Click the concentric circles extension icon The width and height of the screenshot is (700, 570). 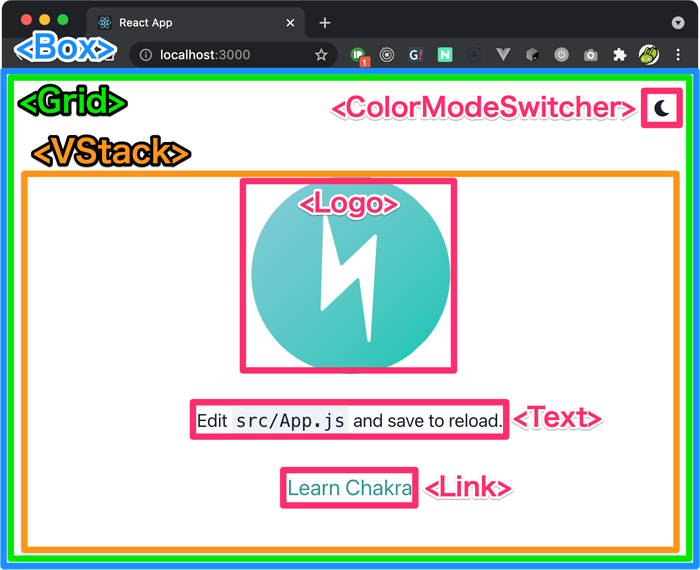[387, 55]
